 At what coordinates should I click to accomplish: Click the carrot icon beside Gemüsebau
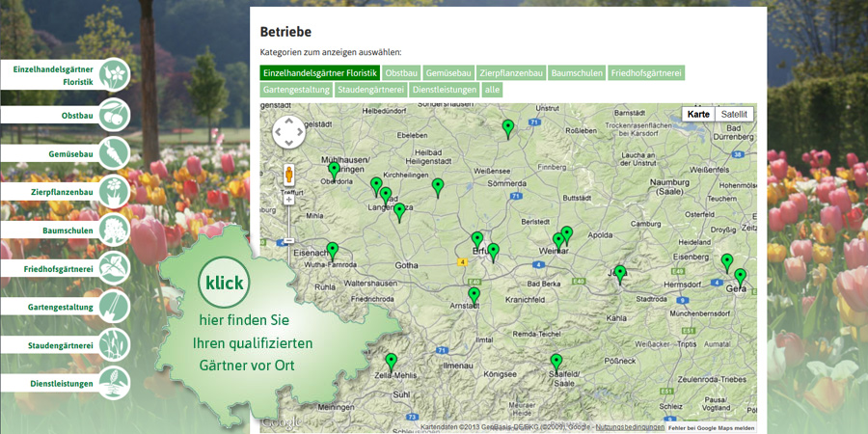pos(115,152)
